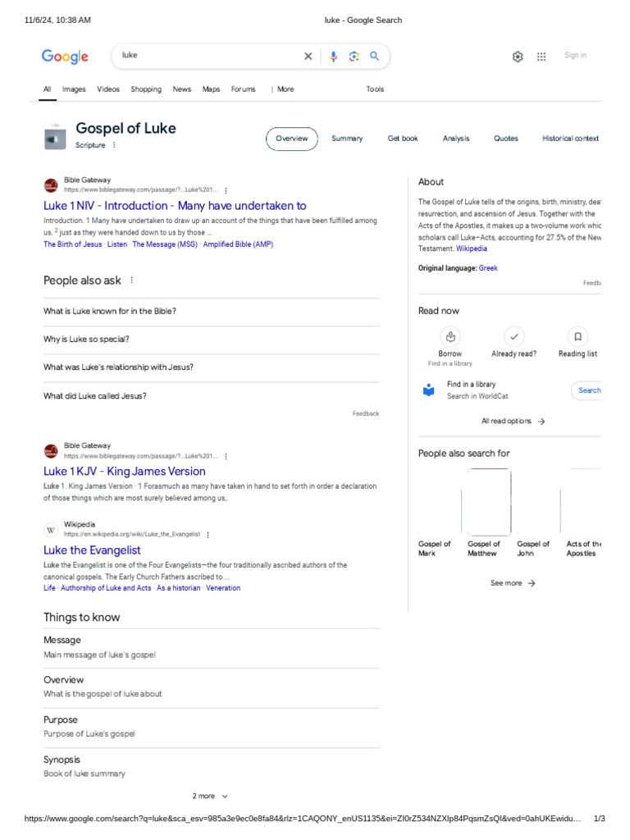Start voice search with the microphone icon
The height and width of the screenshot is (840, 630).
(x=333, y=57)
